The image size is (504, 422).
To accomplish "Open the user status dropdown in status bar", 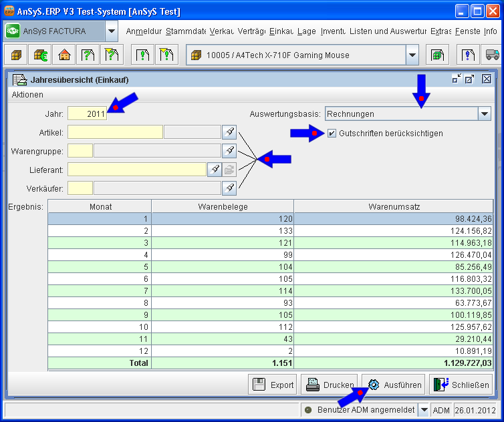I will (423, 410).
